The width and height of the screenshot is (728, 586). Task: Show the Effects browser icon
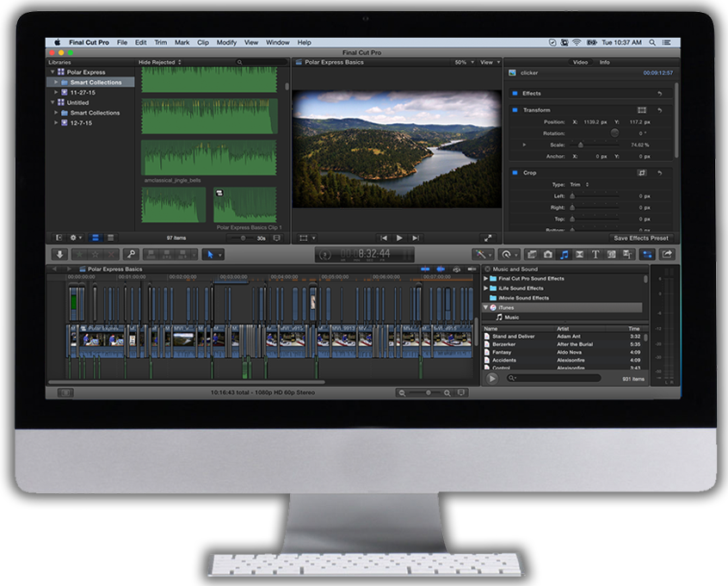click(x=532, y=254)
